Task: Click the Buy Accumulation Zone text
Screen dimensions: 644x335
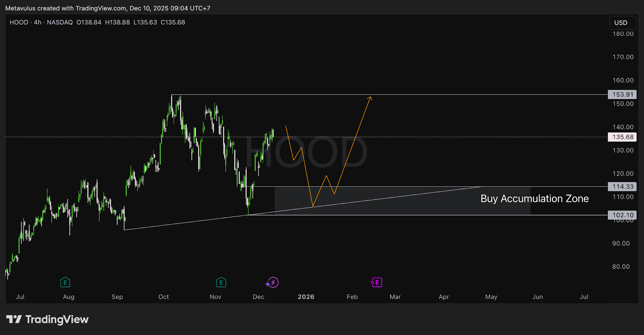Action: (534, 199)
